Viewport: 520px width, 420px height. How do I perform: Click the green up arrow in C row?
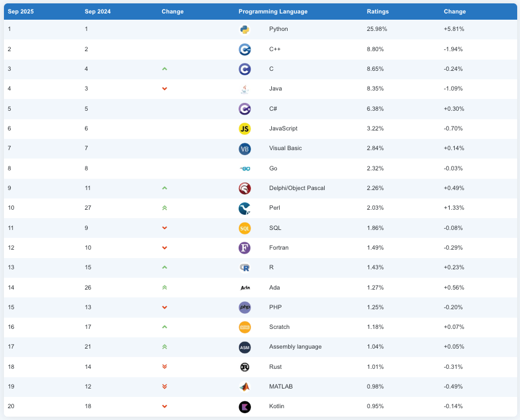[x=164, y=69]
